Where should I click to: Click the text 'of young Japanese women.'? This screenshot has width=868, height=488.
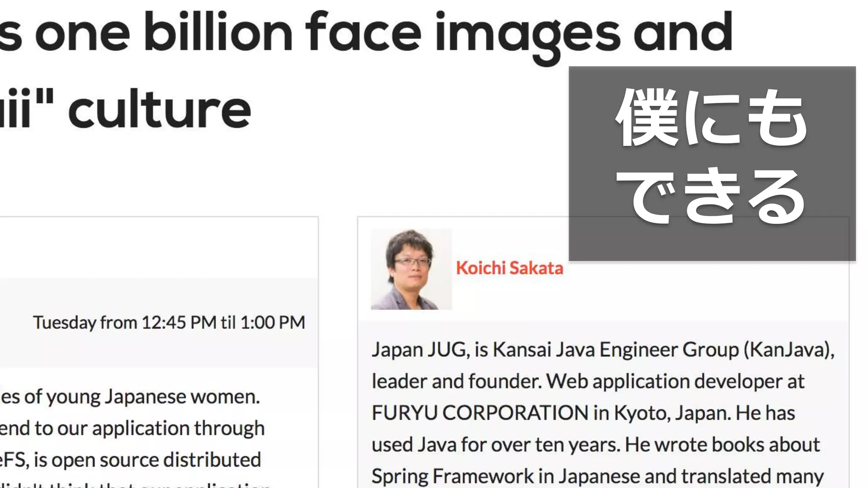click(x=142, y=397)
